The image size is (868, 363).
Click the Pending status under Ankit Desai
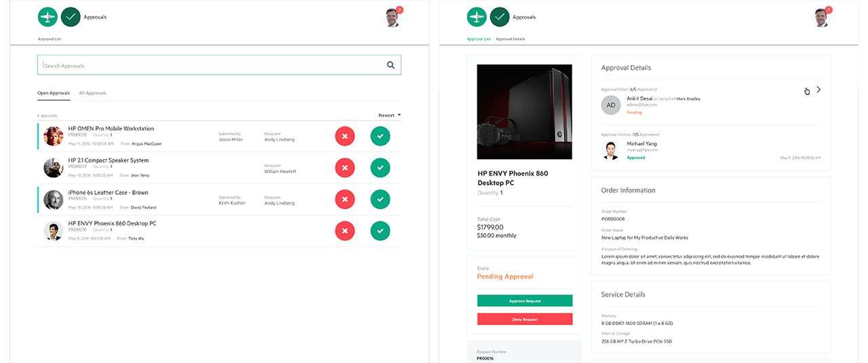(x=634, y=112)
